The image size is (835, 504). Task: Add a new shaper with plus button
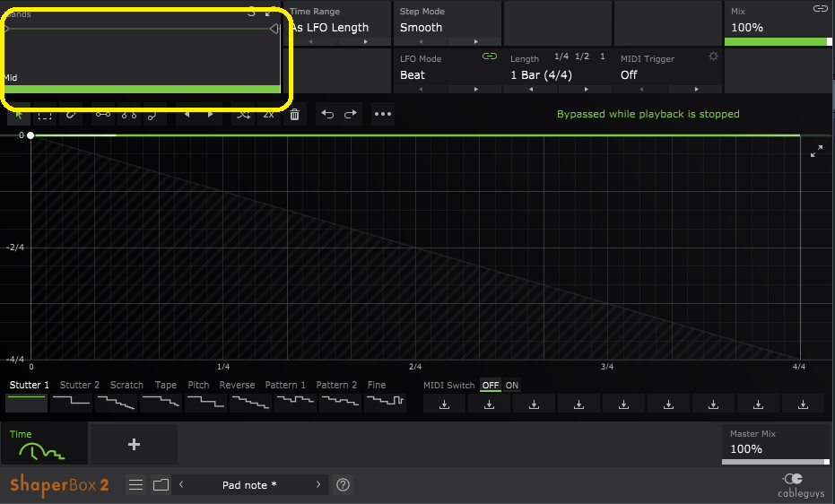[x=134, y=445]
